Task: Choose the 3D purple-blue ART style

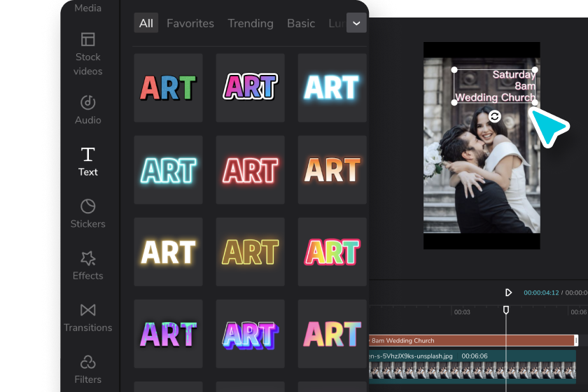Action: (250, 333)
